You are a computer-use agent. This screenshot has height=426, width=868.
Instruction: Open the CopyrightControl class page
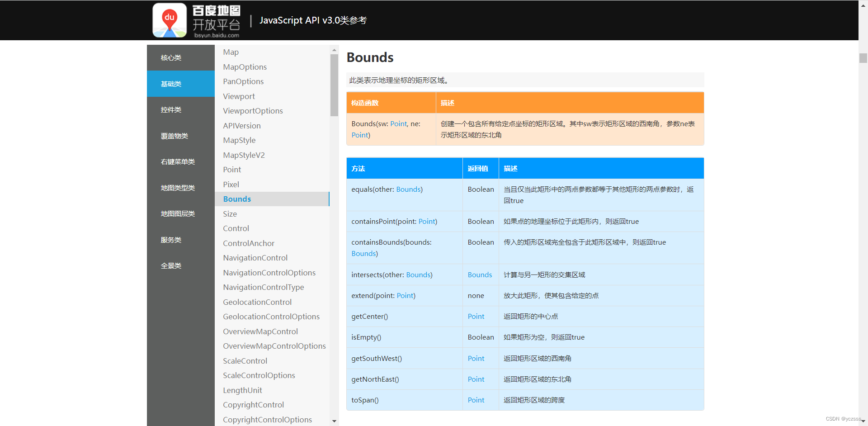[253, 404]
